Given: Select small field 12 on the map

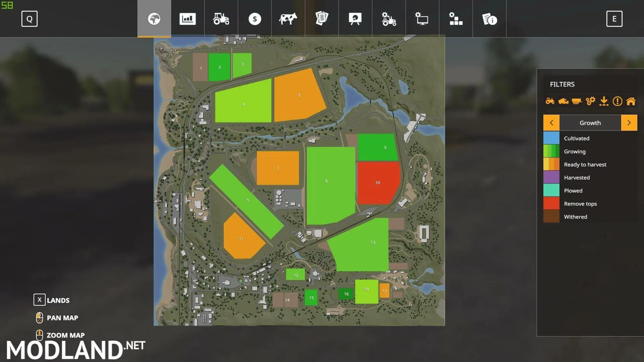Looking at the screenshot, I should point(296,275).
